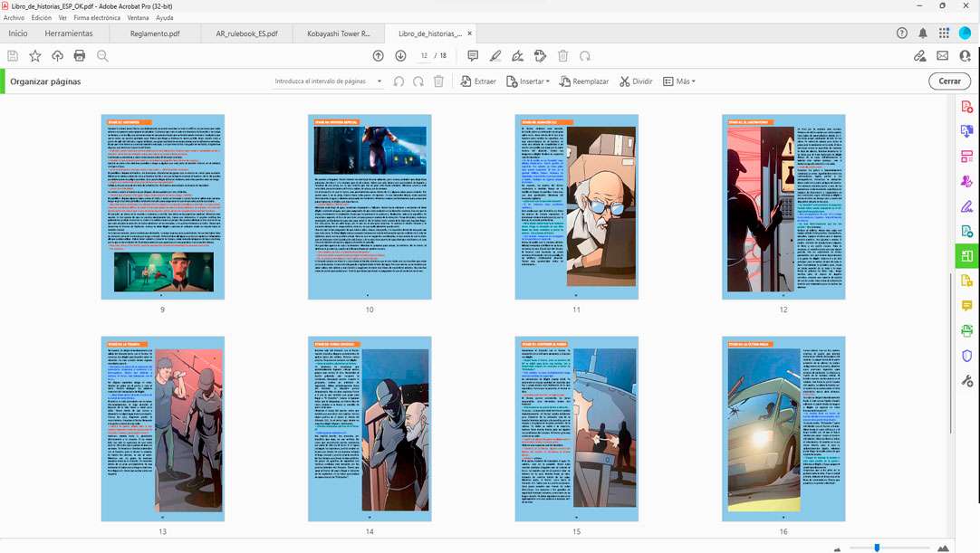Select page 10 thumbnail
Image resolution: width=980 pixels, height=553 pixels.
370,207
